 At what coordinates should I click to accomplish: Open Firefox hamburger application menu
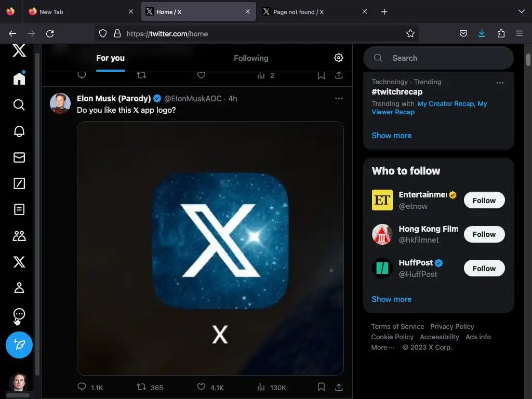click(520, 33)
